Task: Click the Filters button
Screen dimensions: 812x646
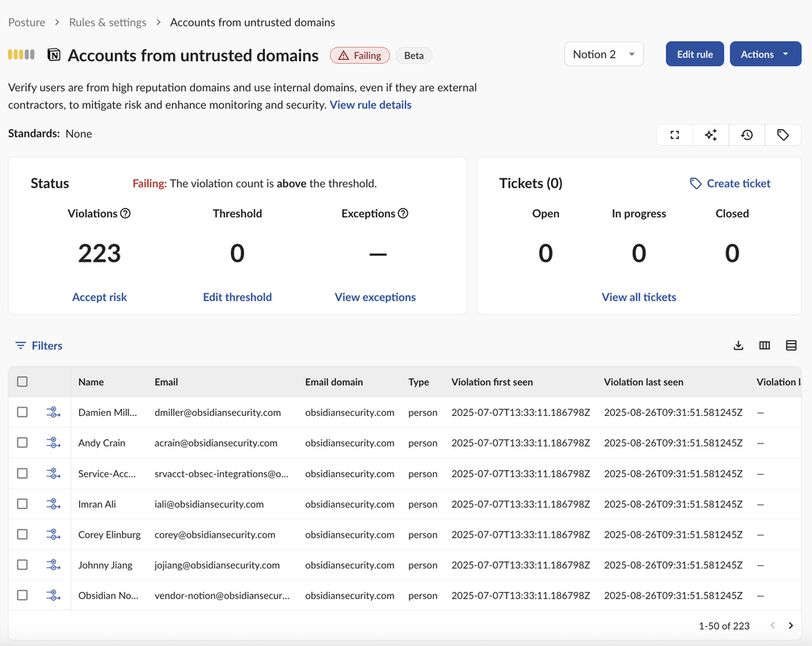Action: (x=39, y=346)
